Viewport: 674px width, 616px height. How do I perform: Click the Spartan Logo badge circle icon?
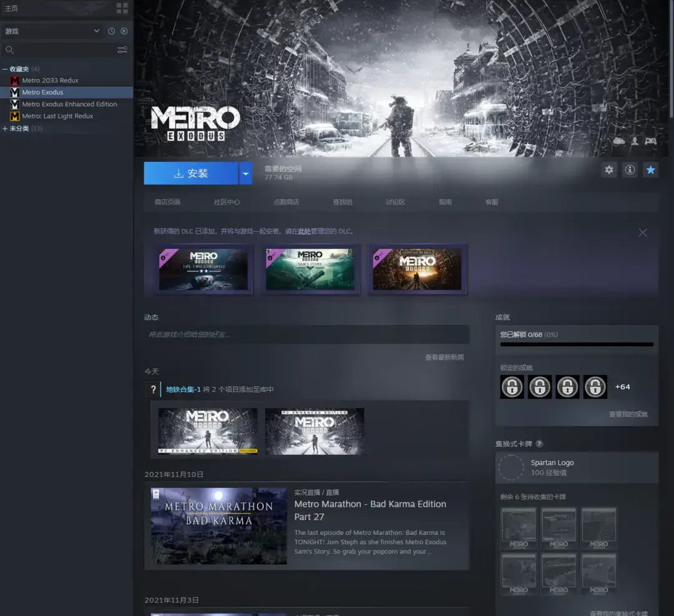click(x=511, y=467)
